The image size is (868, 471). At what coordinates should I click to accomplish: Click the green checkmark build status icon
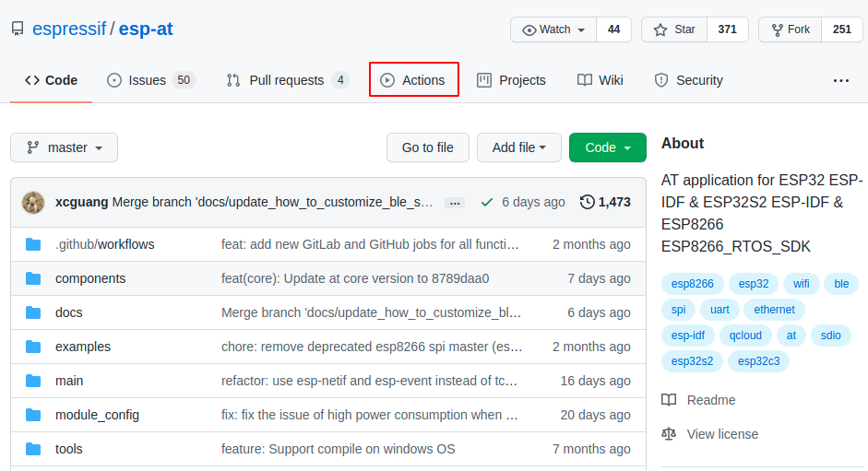point(486,202)
